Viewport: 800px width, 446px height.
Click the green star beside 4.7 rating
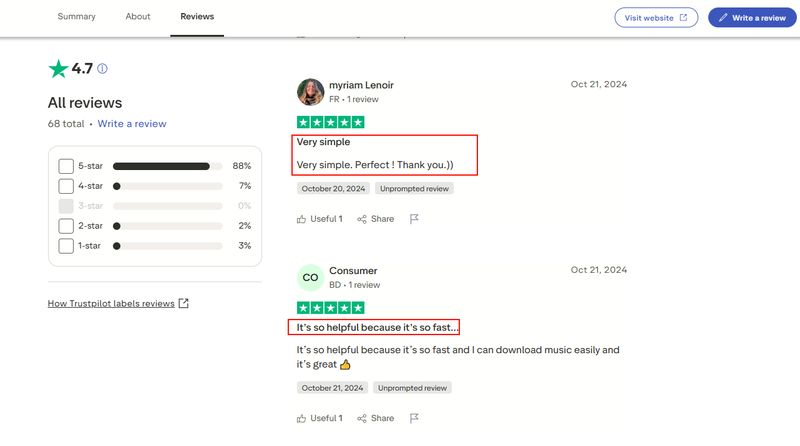point(58,69)
